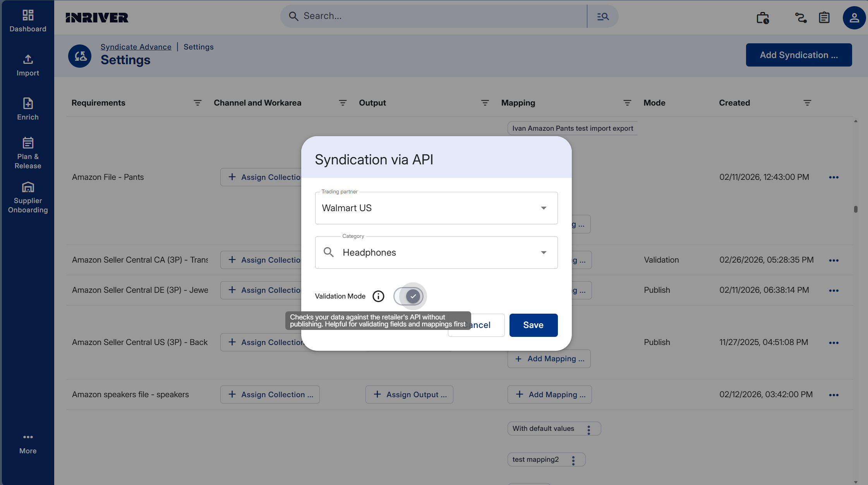The image size is (868, 485).
Task: Open the Syndicate Advance breadcrumb link
Action: 136,47
